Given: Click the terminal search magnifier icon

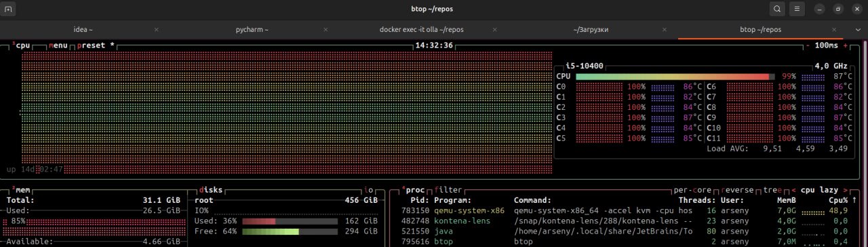Looking at the screenshot, I should [777, 9].
